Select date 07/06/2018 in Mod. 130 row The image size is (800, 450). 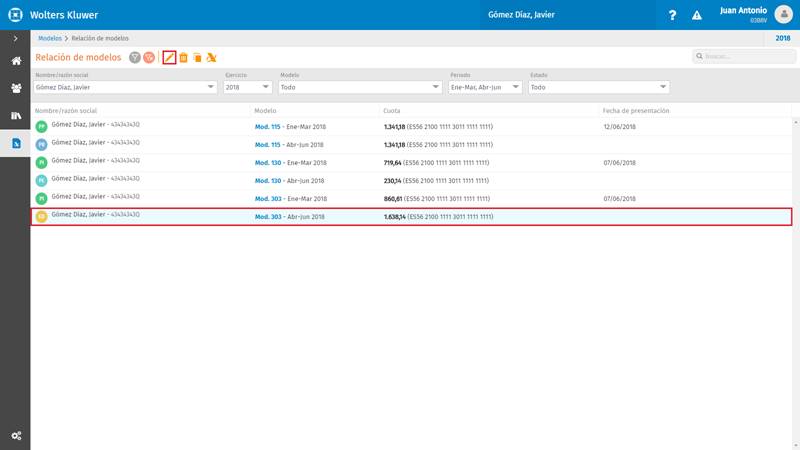(x=619, y=163)
